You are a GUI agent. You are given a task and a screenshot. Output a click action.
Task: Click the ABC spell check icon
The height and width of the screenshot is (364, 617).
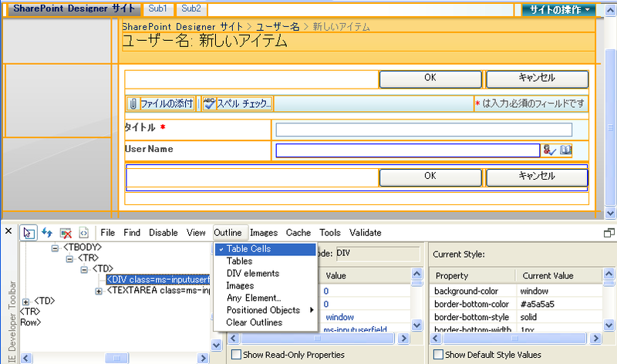[209, 104]
